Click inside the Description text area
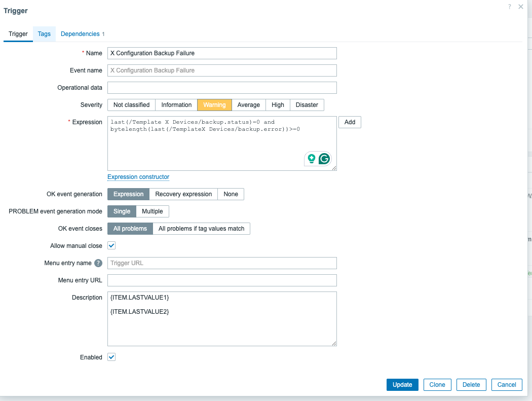 [222, 319]
